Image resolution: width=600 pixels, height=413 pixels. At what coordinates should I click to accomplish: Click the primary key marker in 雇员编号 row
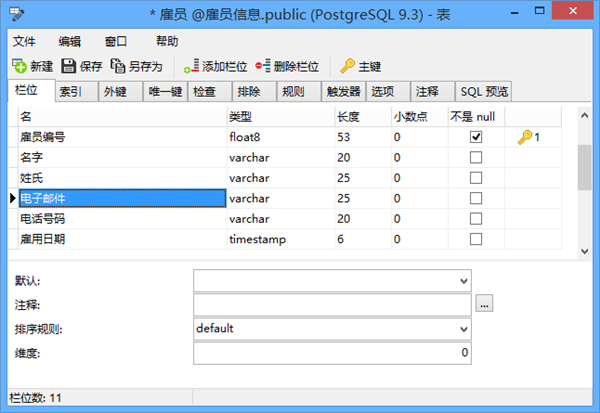pyautogui.click(x=526, y=137)
